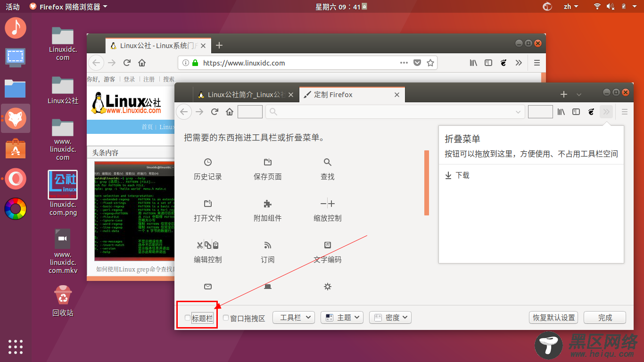Select 回收站 trash icon on desktop

63,301
